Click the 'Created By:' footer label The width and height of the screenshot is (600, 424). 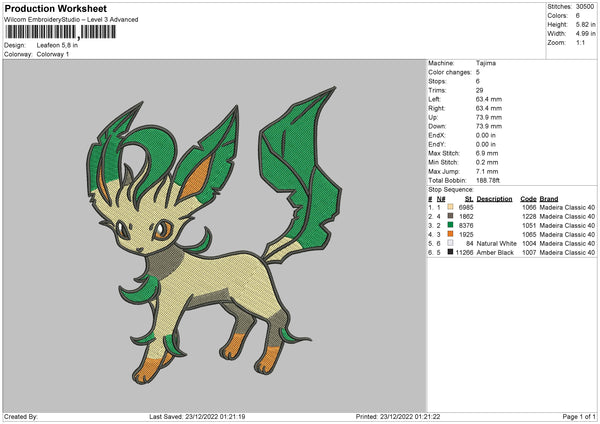pos(21,417)
